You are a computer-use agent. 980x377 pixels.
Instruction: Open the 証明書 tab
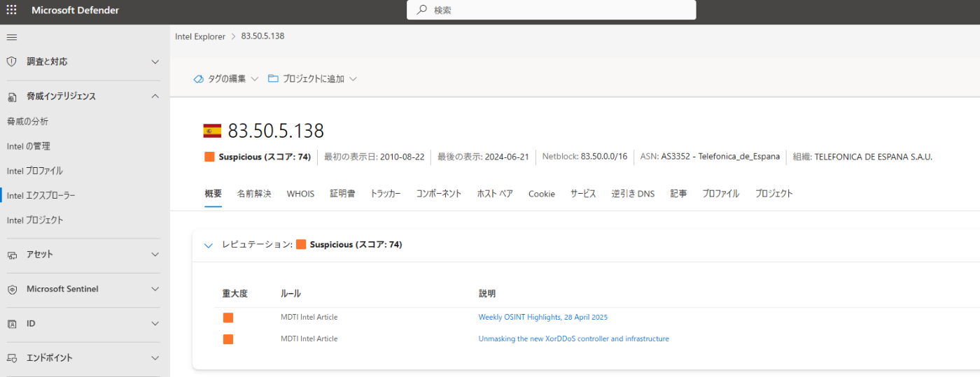342,194
